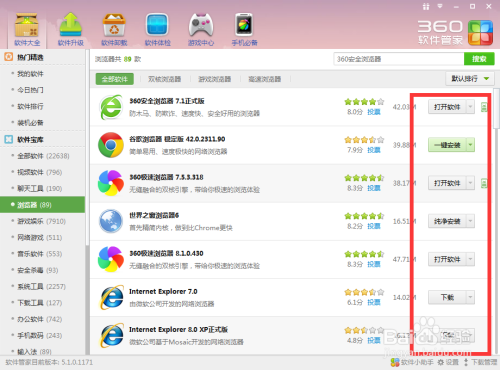500x370 pixels.
Task: Expand the arrow next to 世界之窗 纯净安装
Action: (470, 221)
